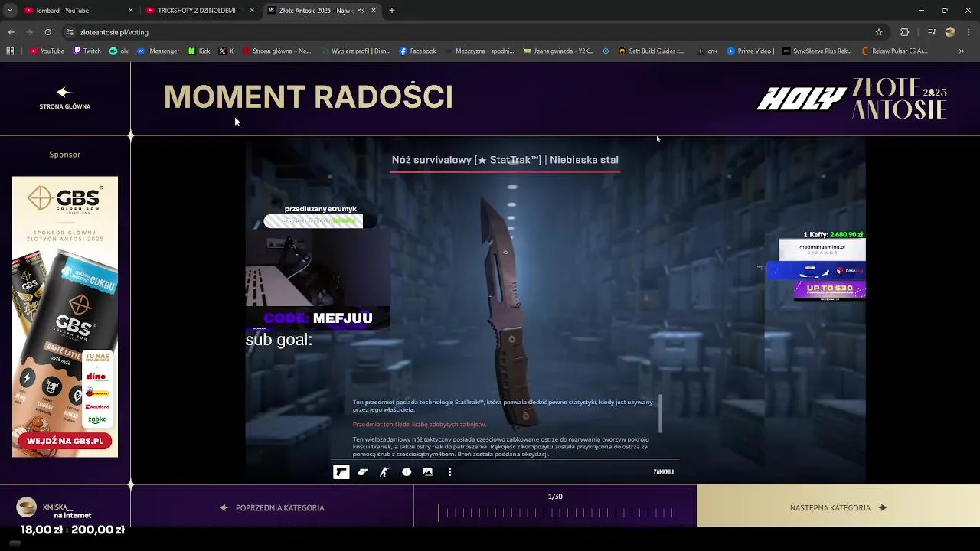Open the Jeans gwiazda - Y2K... bookmark
Screen dimensions: 980x551
coord(558,51)
